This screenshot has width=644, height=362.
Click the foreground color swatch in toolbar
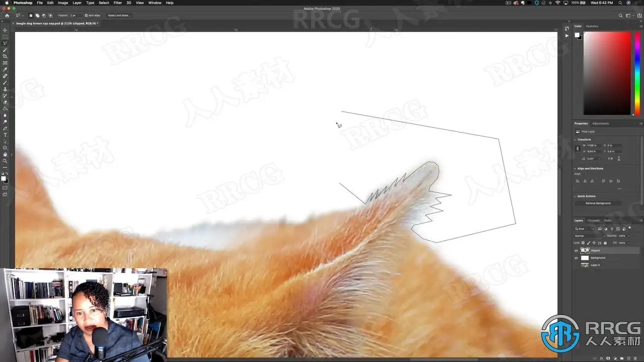pyautogui.click(x=3, y=178)
